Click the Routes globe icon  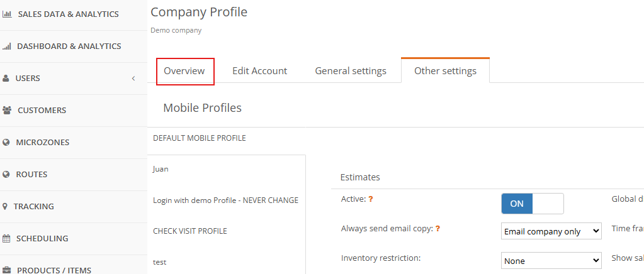6,174
